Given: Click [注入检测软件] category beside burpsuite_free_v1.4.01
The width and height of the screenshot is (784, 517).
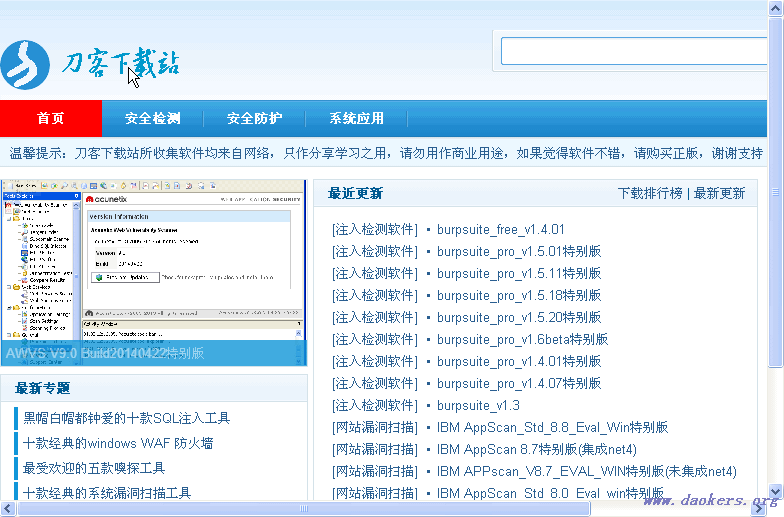Looking at the screenshot, I should tap(374, 230).
